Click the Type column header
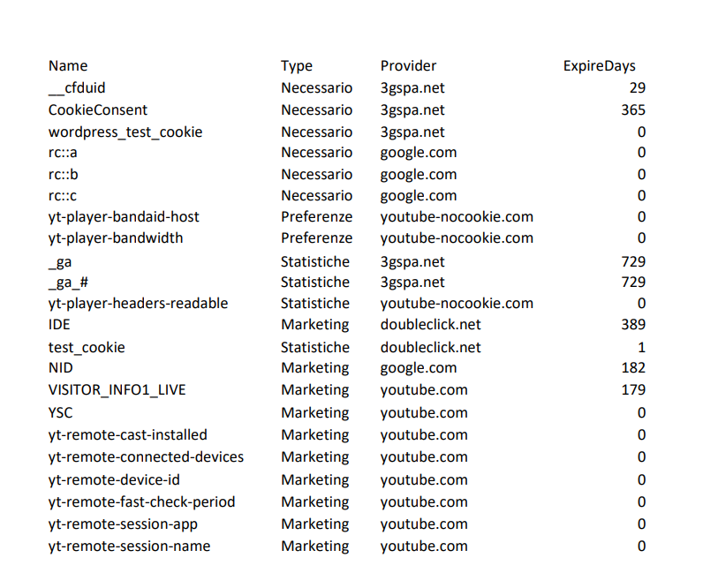Screen dimensions: 703x588 297,66
